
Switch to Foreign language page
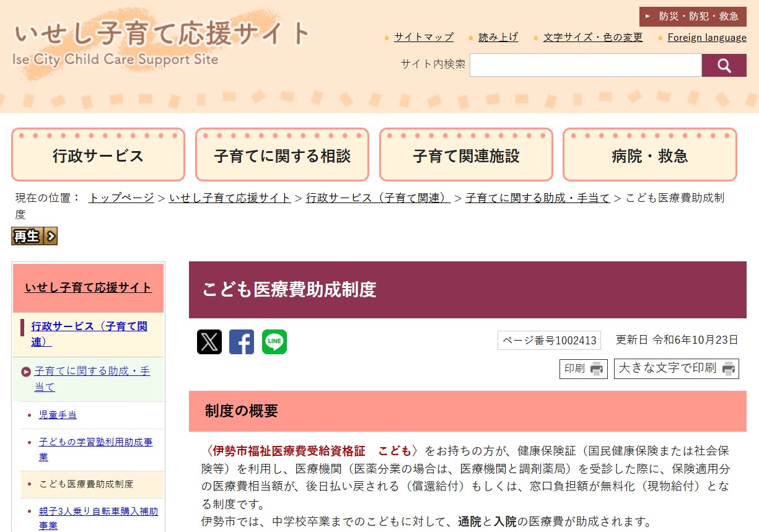[x=707, y=37]
